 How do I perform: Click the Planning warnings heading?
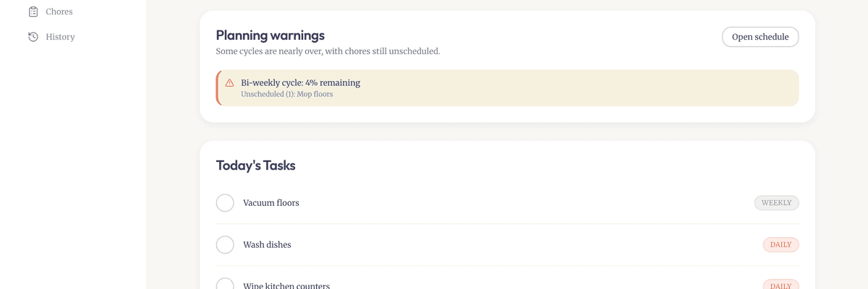pyautogui.click(x=270, y=35)
